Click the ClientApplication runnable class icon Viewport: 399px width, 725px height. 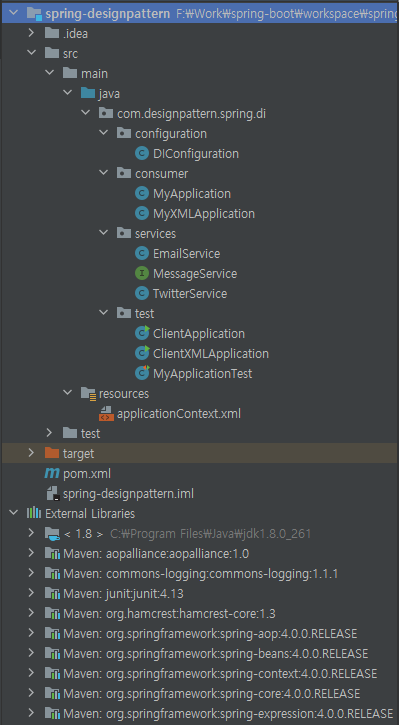tap(142, 333)
